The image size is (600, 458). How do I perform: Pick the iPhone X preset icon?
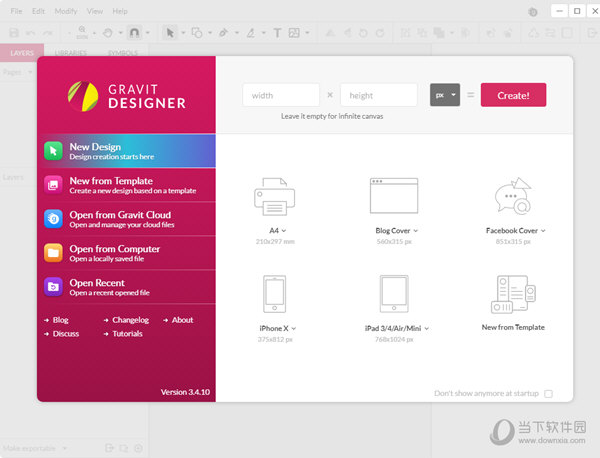[x=273, y=296]
